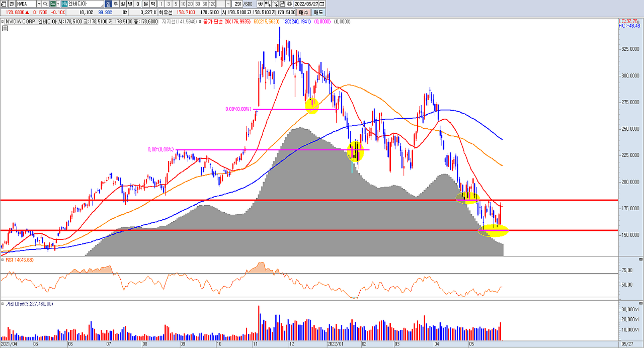644x348 pixels.
Task: Select the 일 daily period button
Action: point(108,4)
